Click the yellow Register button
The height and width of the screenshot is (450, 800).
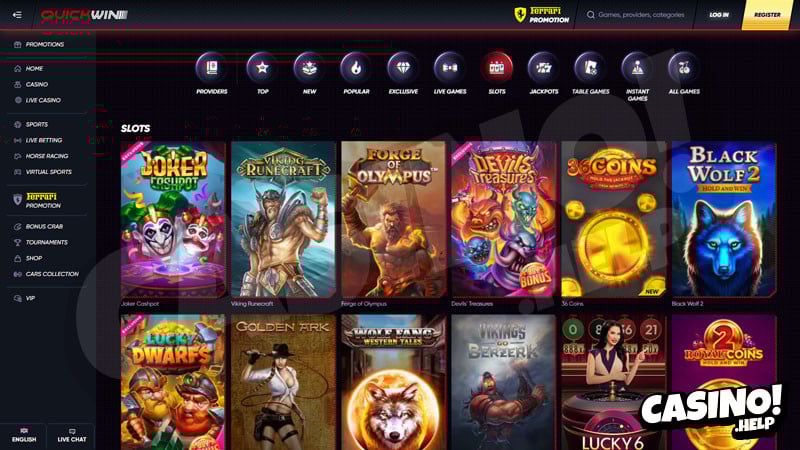pyautogui.click(x=767, y=15)
